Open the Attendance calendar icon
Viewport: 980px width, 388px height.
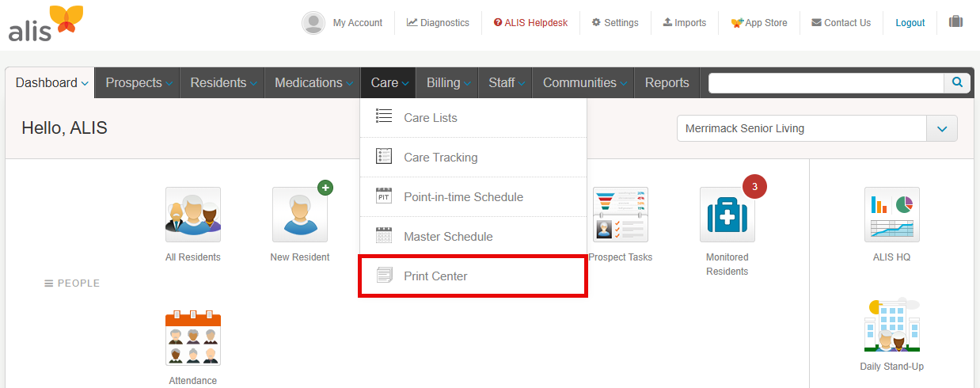pyautogui.click(x=192, y=338)
